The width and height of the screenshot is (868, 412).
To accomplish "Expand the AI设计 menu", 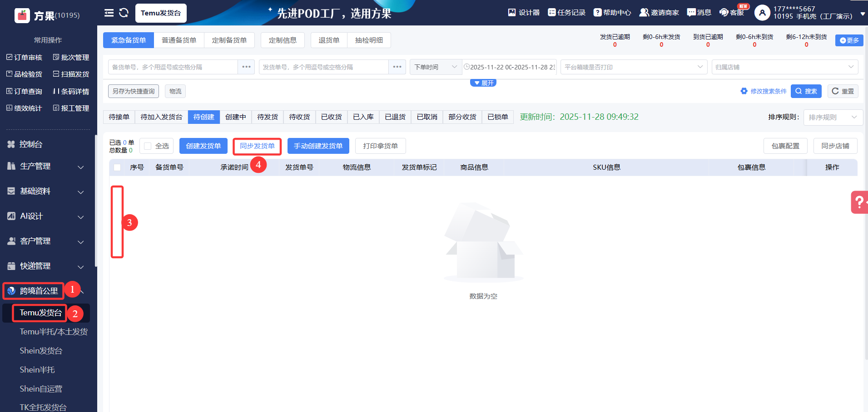I will tap(45, 216).
